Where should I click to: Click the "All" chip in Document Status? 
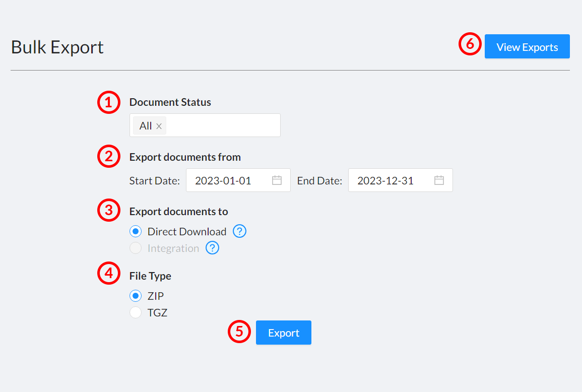pyautogui.click(x=145, y=125)
